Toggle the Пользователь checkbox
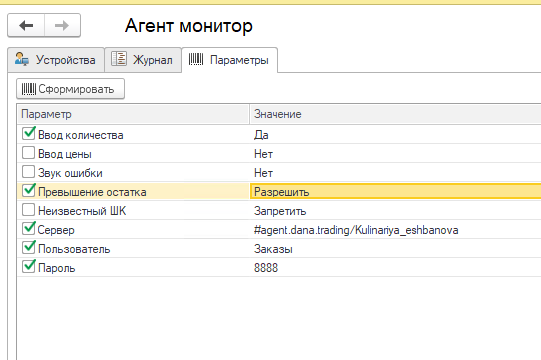This screenshot has width=541, height=360. point(28,247)
